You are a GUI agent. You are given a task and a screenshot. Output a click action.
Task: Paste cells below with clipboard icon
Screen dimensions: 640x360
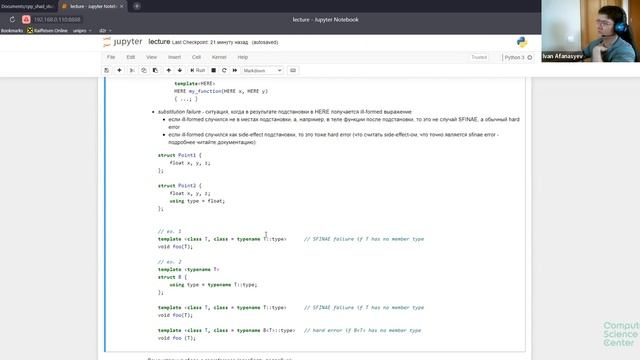(155, 70)
